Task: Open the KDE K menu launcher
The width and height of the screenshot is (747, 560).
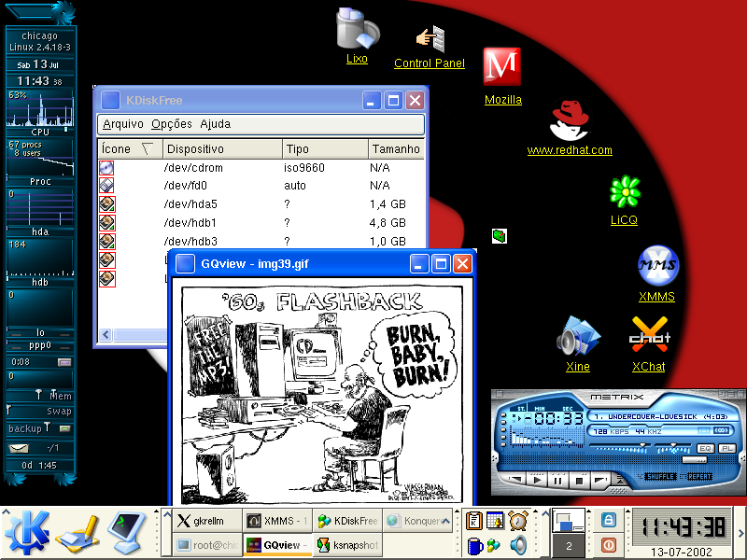Action: [27, 532]
